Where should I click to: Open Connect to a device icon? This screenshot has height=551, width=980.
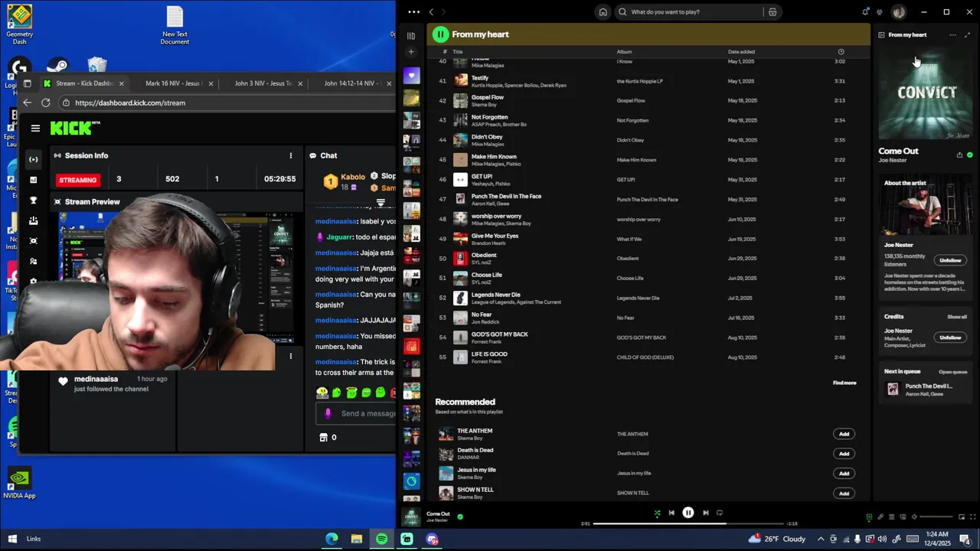[x=903, y=517]
